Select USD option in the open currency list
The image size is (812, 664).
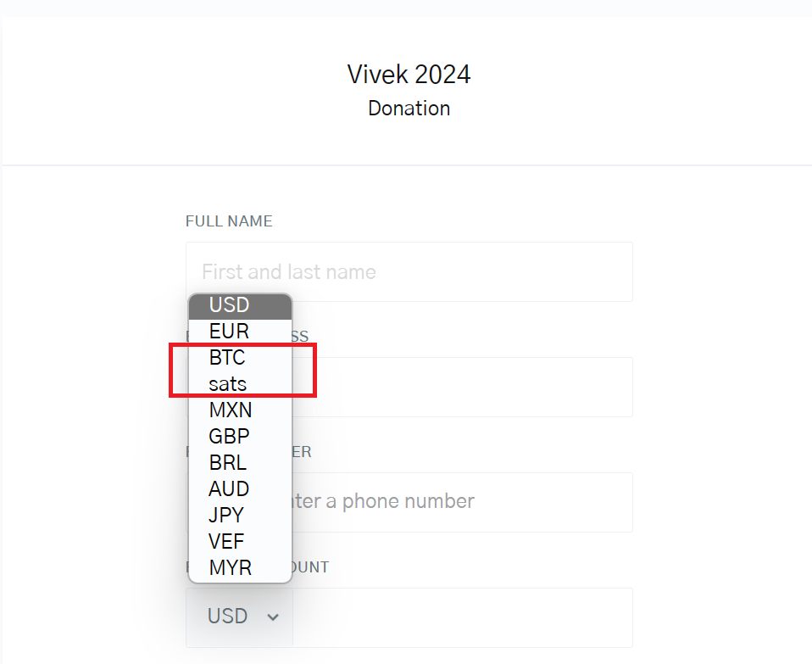(x=229, y=304)
